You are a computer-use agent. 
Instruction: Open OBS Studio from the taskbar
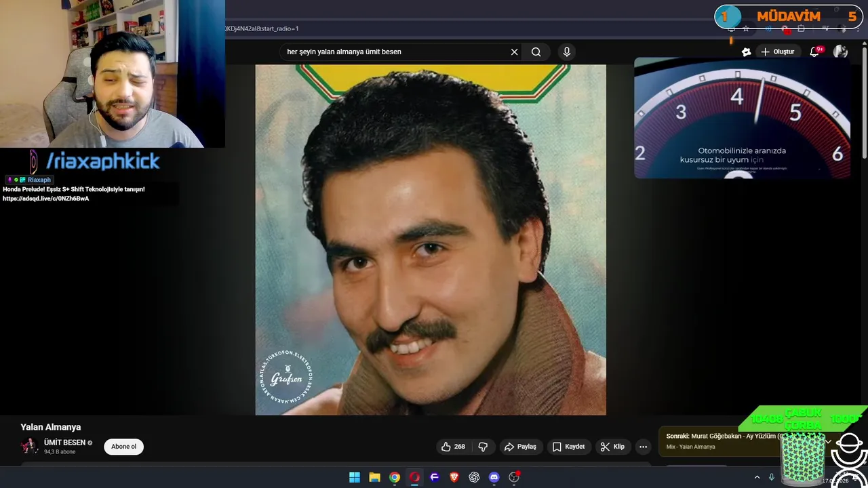click(514, 477)
